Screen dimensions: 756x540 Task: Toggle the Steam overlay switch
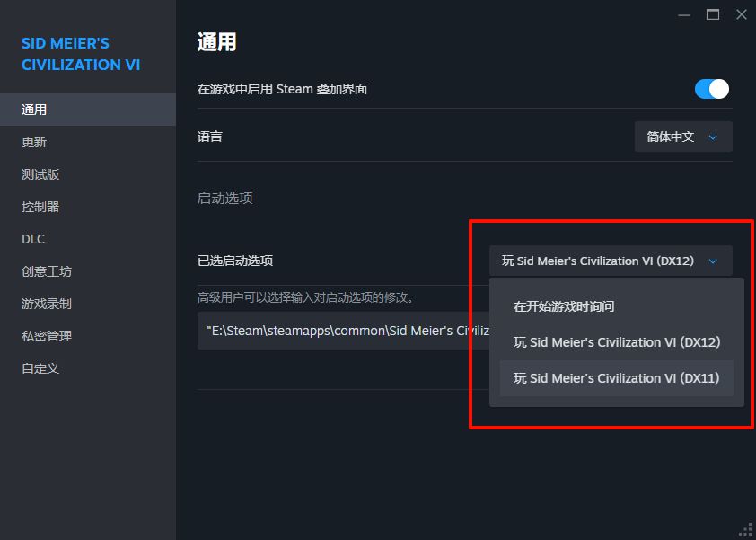712,89
